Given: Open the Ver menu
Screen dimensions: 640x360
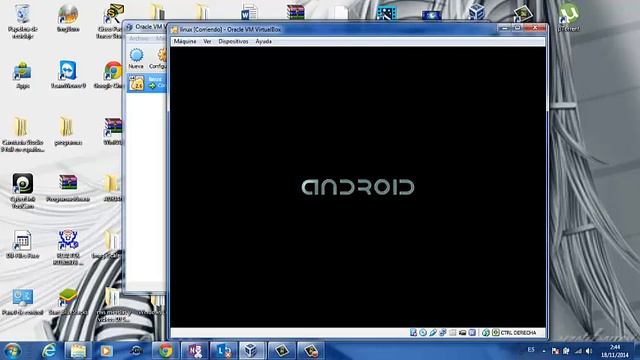Looking at the screenshot, I should [x=207, y=41].
